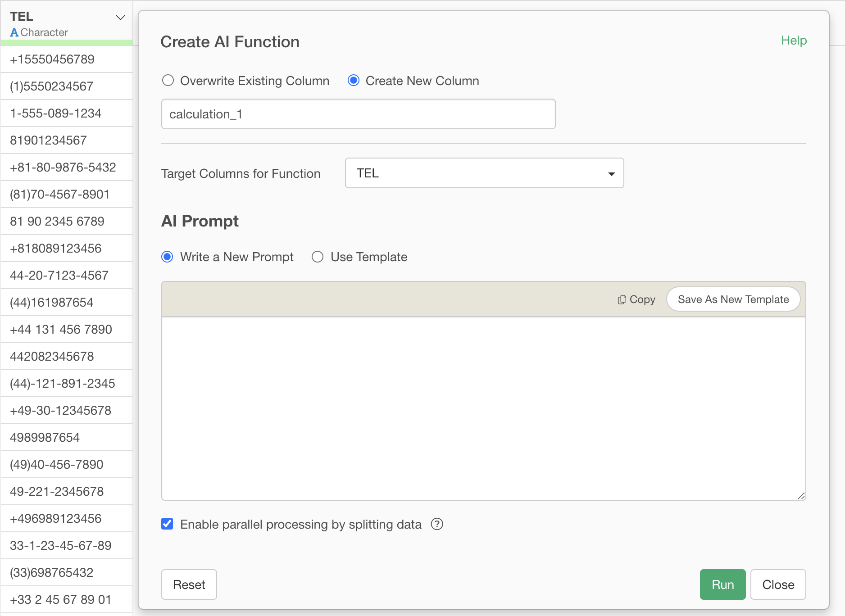This screenshot has height=616, width=845.
Task: Choose Write a New Prompt option
Action: tap(168, 257)
